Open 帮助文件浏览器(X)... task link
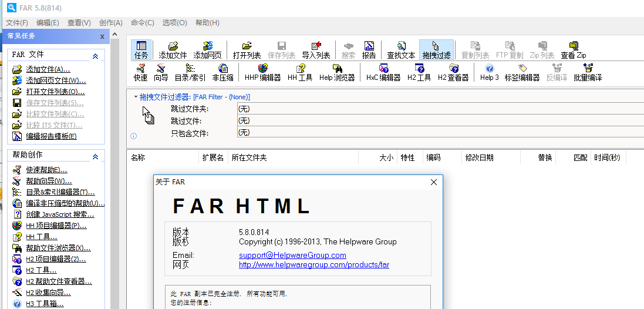 [58, 248]
